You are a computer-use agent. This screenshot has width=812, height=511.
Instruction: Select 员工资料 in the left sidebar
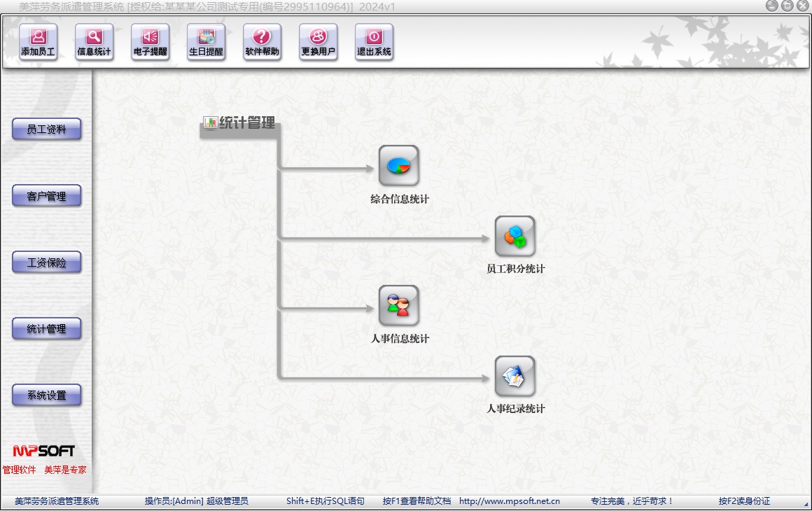pyautogui.click(x=47, y=129)
